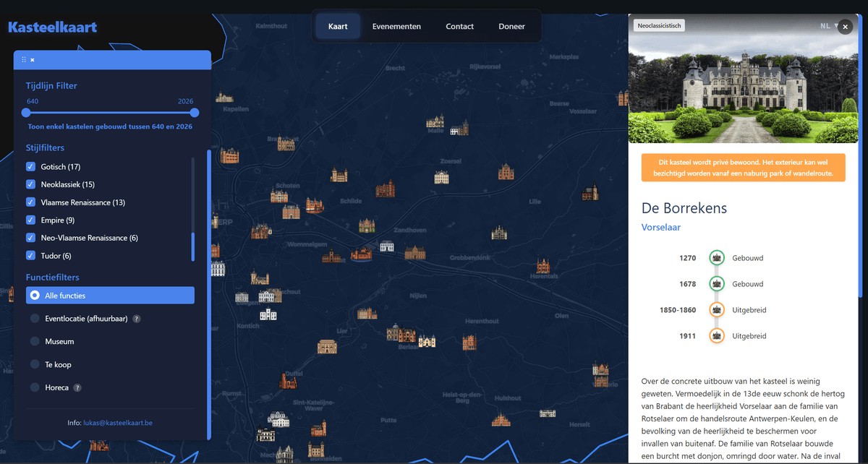
Task: Click the 1911 Uitgebreid timeline castle icon
Action: pyautogui.click(x=716, y=336)
